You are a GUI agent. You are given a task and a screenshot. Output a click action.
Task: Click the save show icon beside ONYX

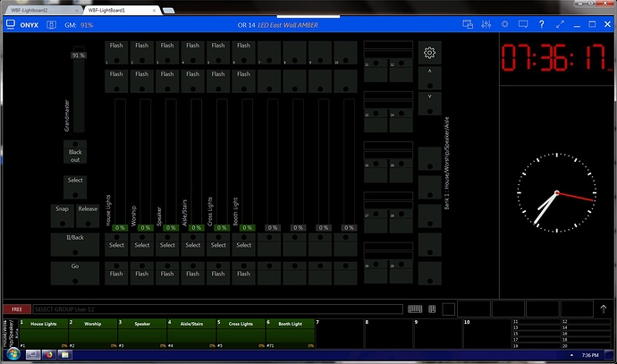[x=51, y=25]
